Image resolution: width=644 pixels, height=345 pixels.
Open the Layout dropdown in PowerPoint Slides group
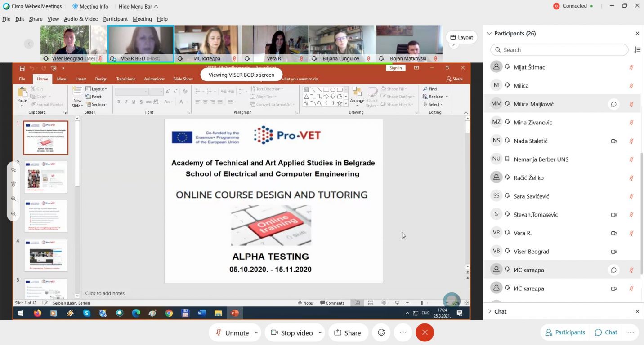coord(96,89)
